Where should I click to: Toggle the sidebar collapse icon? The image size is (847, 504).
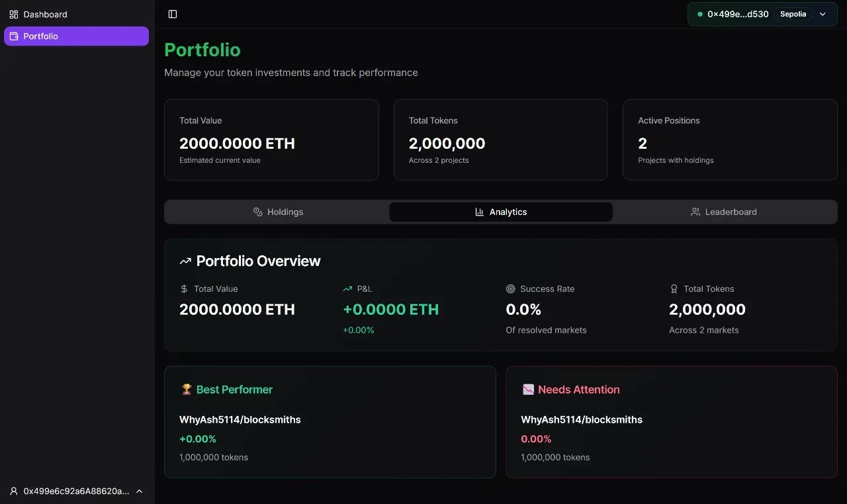(x=173, y=14)
